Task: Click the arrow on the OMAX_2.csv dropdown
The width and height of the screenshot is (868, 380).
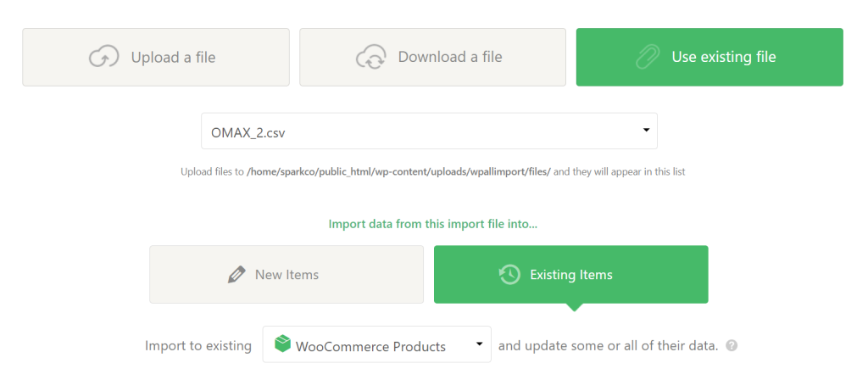Action: coord(646,131)
